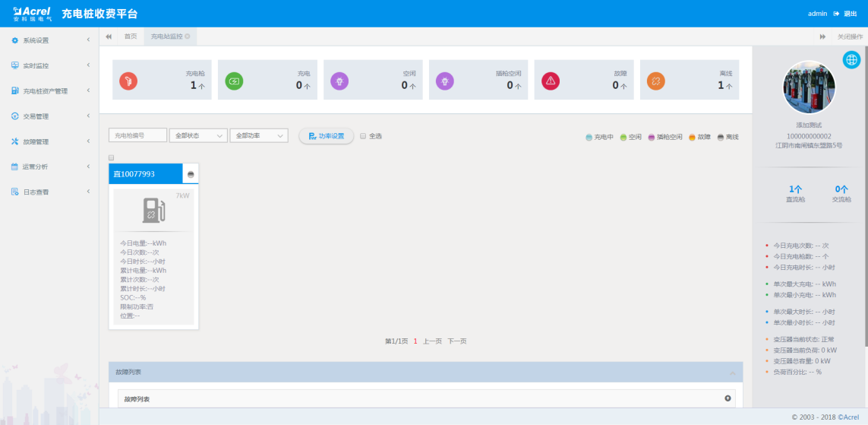This screenshot has width=868, height=425.
Task: Click the tab scroll-right double arrow
Action: tap(822, 36)
